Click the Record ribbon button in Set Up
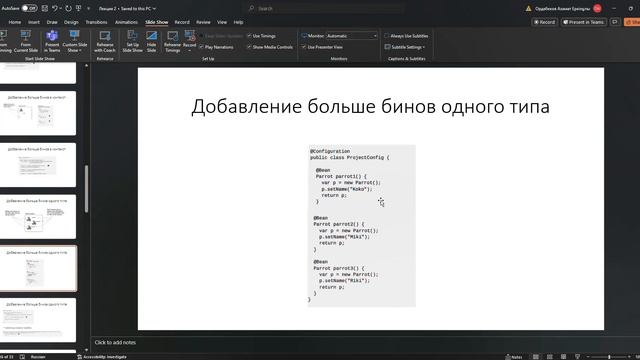 pos(189,41)
